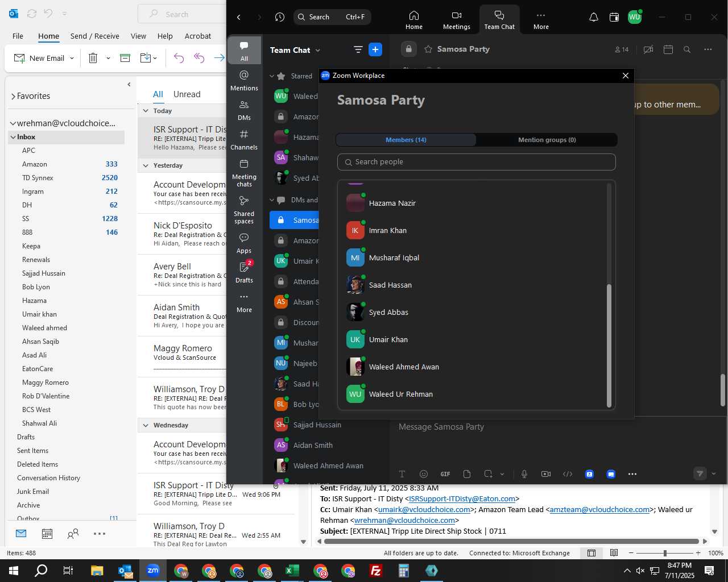The image size is (728, 582).
Task: Open Apps in Zoom sidebar
Action: click(244, 243)
